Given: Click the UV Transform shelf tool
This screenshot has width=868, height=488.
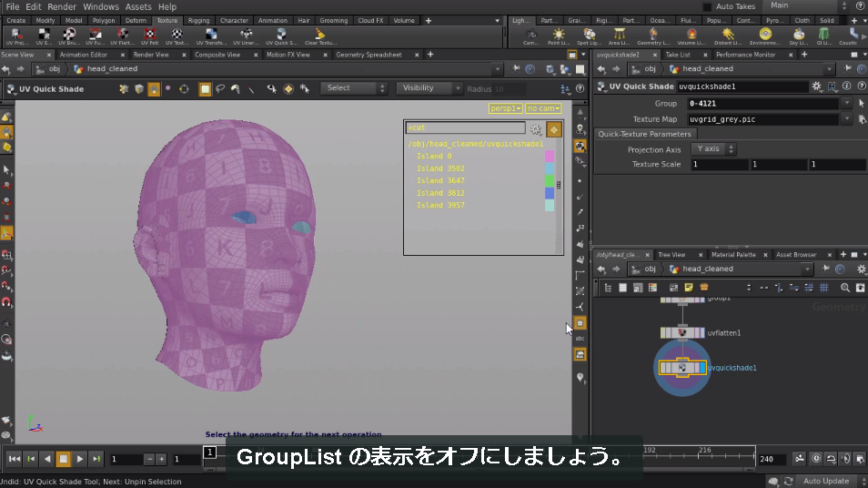Looking at the screenshot, I should (x=211, y=36).
